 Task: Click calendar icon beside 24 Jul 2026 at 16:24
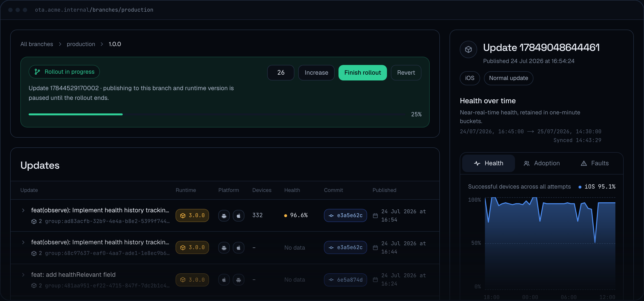375,280
